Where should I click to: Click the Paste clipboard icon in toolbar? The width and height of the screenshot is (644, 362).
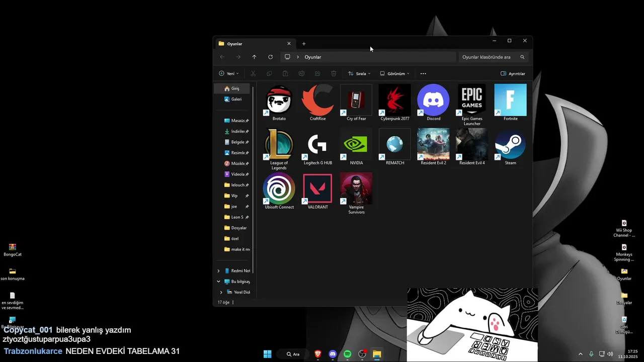coord(285,73)
